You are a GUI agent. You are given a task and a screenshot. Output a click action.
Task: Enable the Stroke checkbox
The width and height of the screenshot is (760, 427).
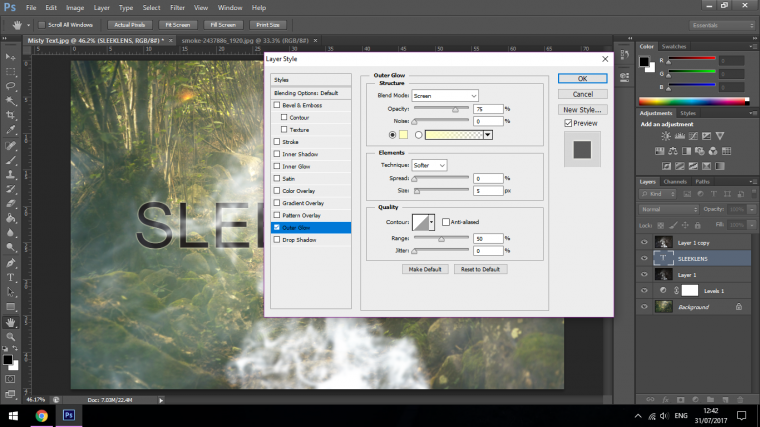(277, 142)
